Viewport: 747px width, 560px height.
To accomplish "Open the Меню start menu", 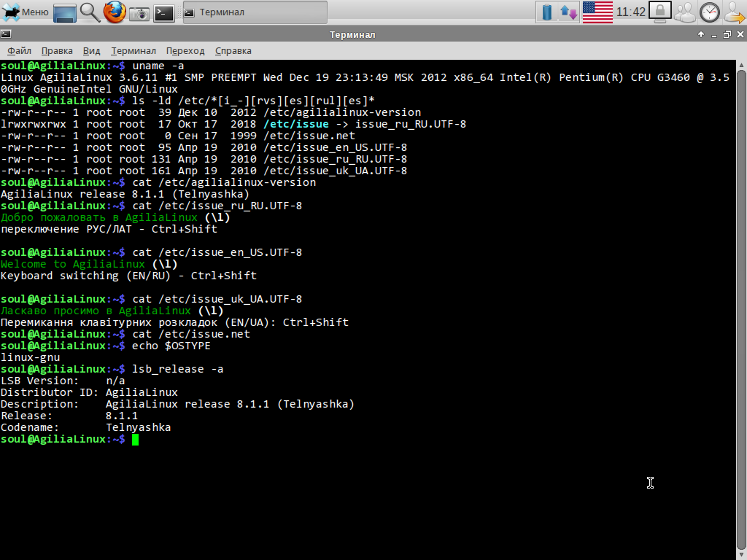I will (x=26, y=12).
